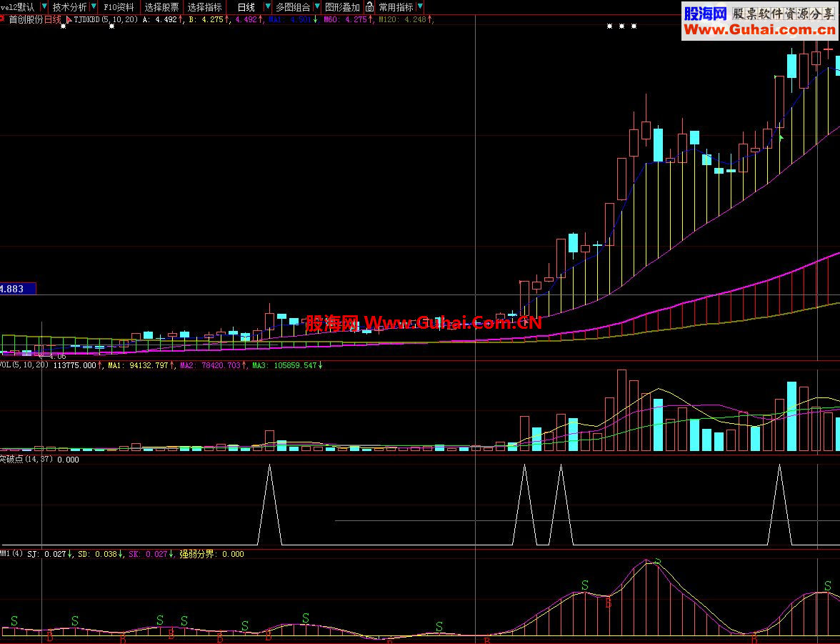Image resolution: width=840 pixels, height=644 pixels.
Task: Toggle the lock icon next to 图形叠加
Action: pyautogui.click(x=370, y=7)
